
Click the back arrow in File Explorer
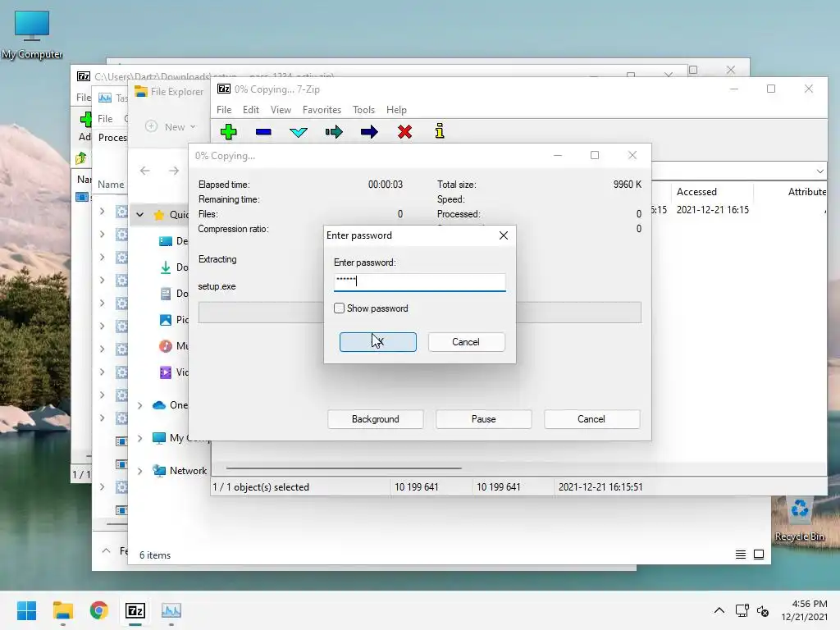tap(145, 171)
